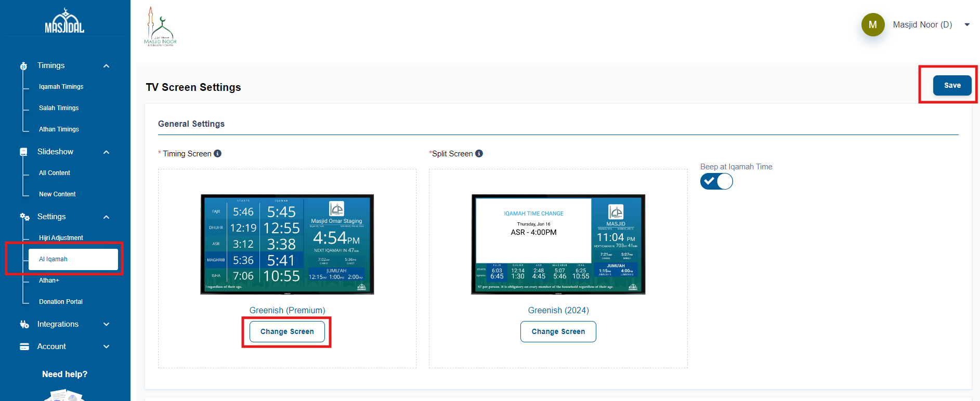Click the Account card icon
Image resolution: width=980 pixels, height=401 pixels.
[24, 347]
